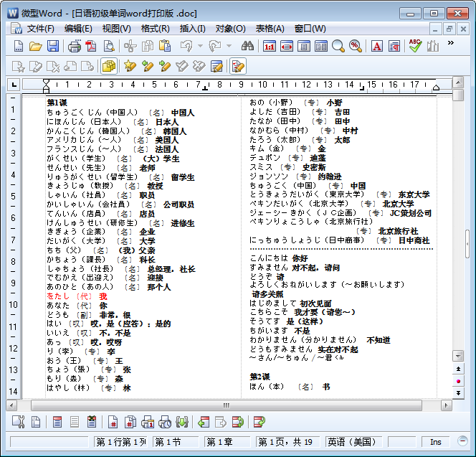Click the star pencil revision icon
This screenshot has height=457, width=476.
pyautogui.click(x=130, y=66)
